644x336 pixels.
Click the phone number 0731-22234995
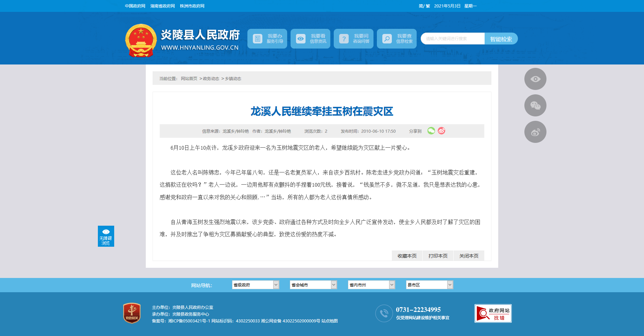[x=418, y=310]
